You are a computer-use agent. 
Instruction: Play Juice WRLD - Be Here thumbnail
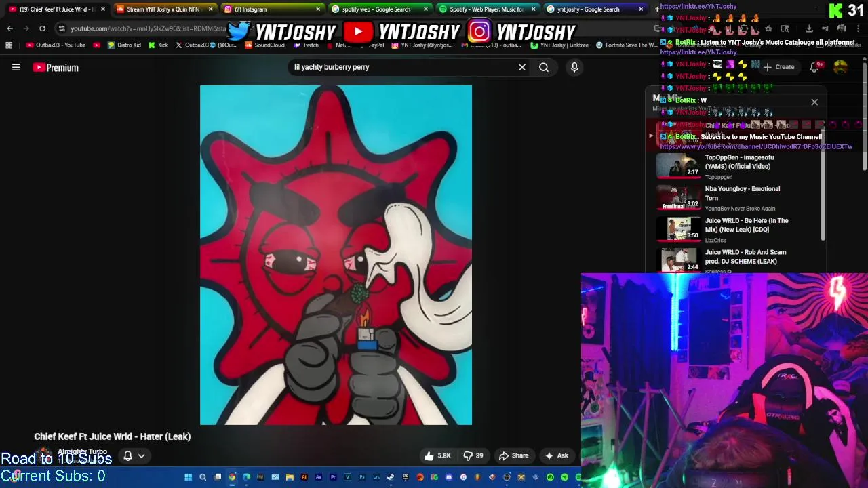pos(678,229)
